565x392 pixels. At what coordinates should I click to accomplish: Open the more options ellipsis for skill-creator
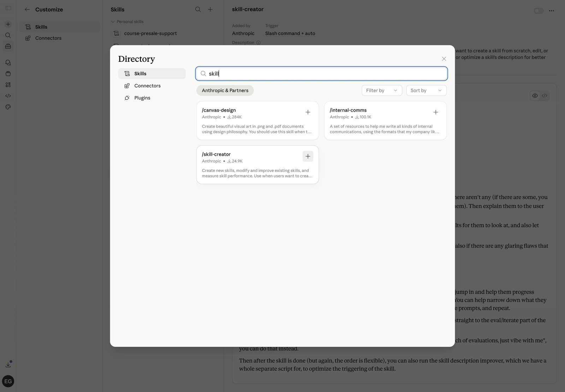[551, 11]
